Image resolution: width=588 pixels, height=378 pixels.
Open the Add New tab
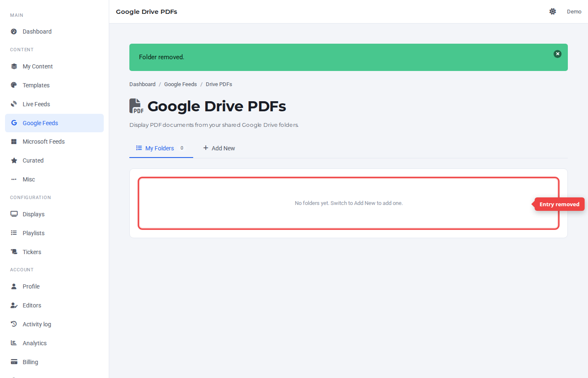click(219, 148)
